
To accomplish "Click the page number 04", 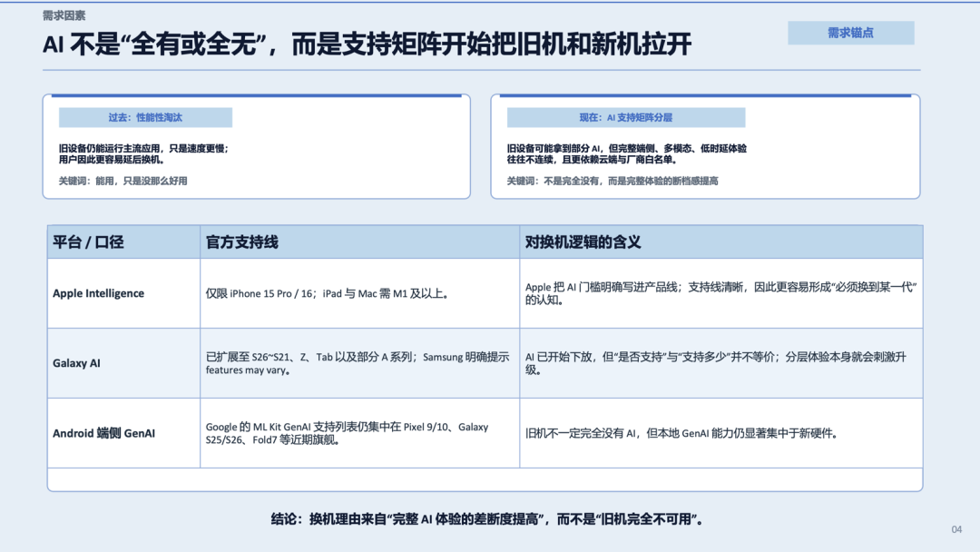I will coord(956,529).
